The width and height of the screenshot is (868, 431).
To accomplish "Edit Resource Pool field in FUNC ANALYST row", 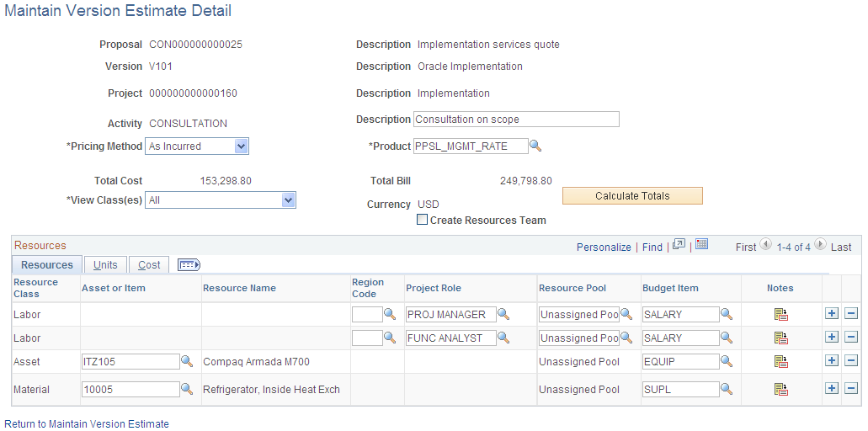I will coord(579,338).
